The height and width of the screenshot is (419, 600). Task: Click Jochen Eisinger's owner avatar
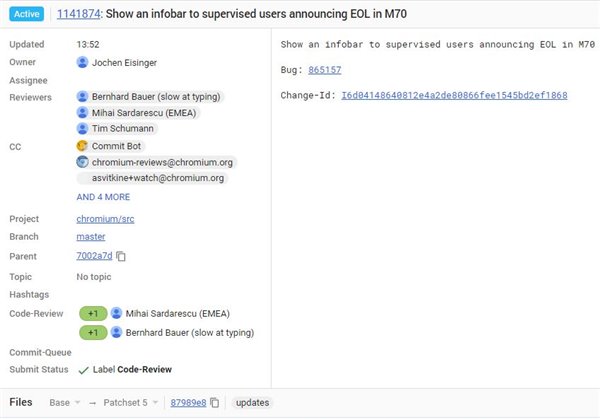tap(82, 62)
